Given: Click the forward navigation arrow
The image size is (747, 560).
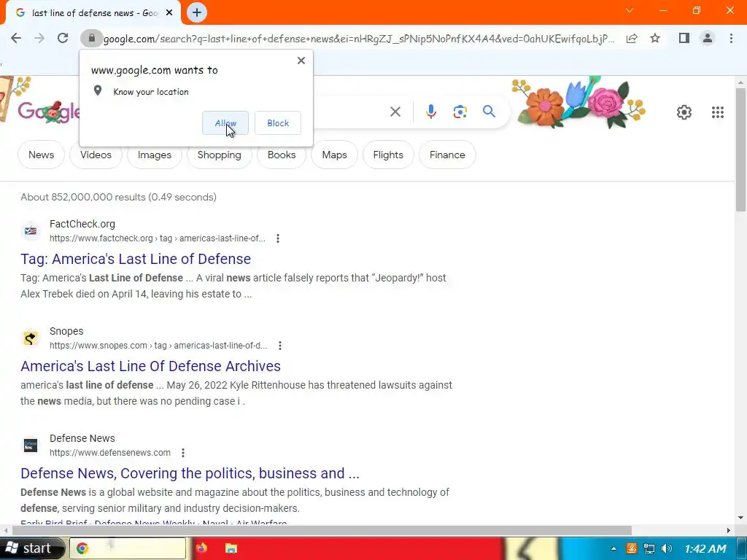Looking at the screenshot, I should tap(39, 38).
